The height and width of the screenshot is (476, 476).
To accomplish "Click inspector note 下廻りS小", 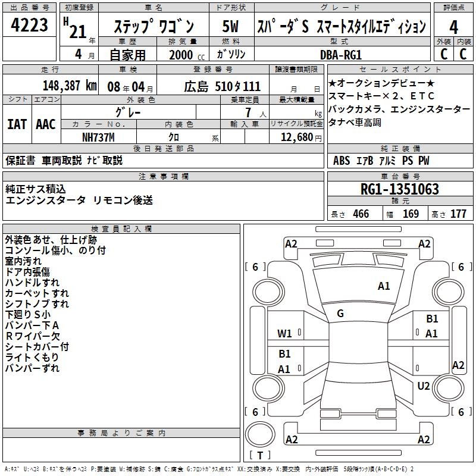I will click(x=27, y=315).
